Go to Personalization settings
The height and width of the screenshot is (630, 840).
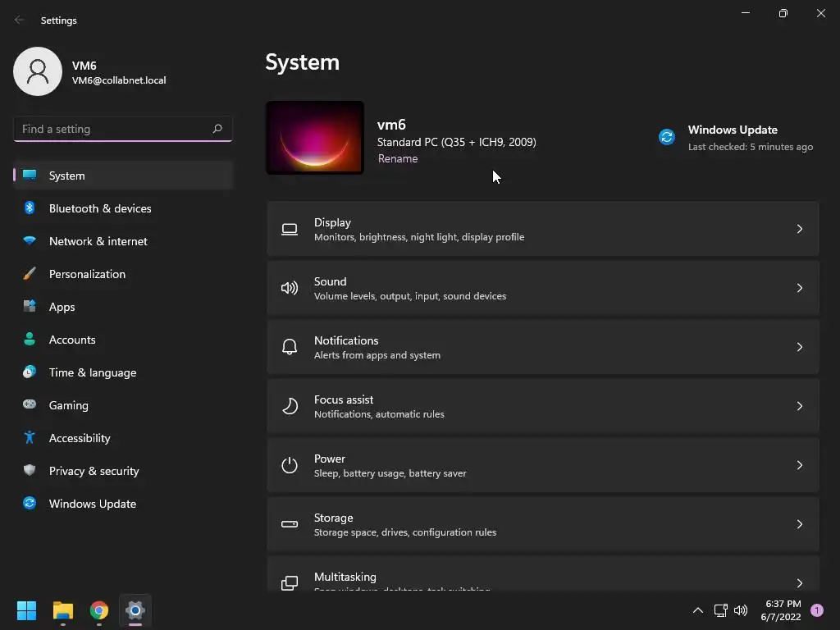pyautogui.click(x=123, y=274)
